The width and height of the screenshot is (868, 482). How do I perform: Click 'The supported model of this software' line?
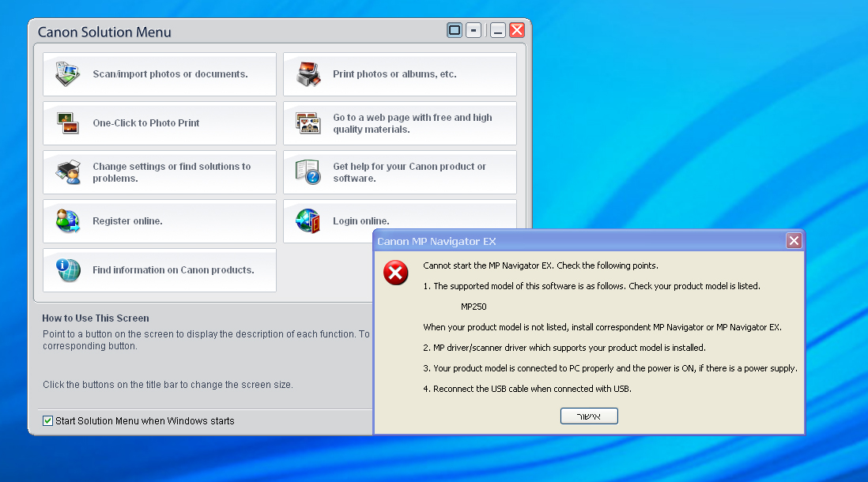[592, 286]
